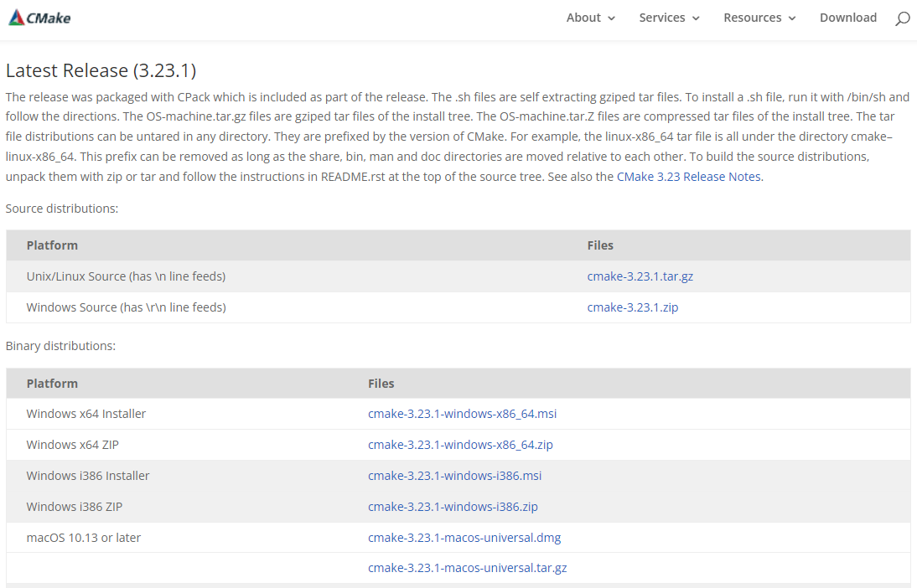Screen dimensions: 917x588
Task: Click Windows i386 Installer cell
Action: [x=88, y=476]
